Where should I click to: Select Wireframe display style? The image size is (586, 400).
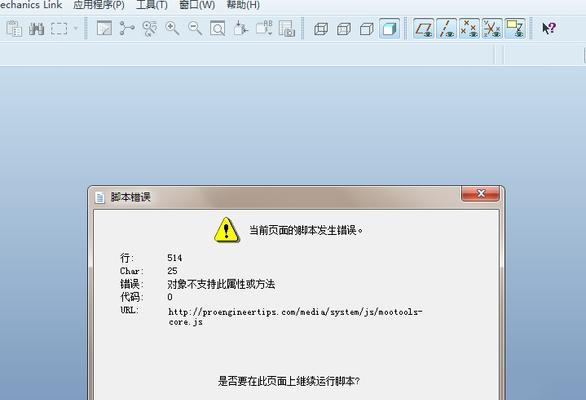tap(321, 29)
